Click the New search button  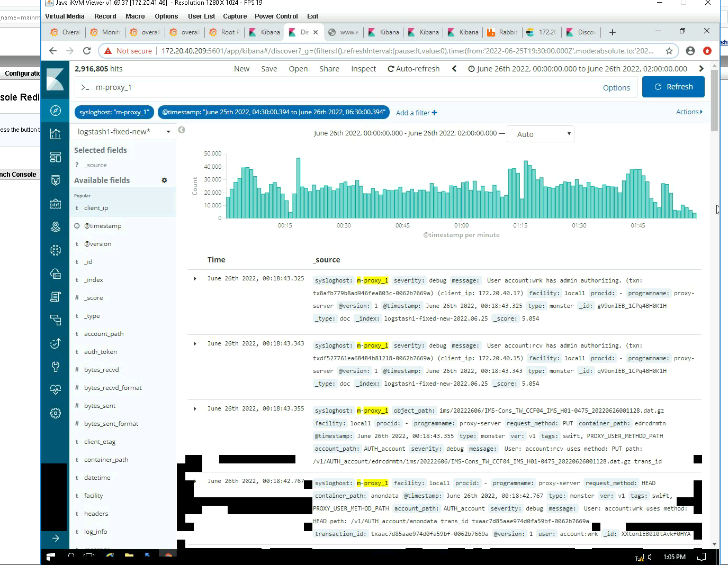(x=242, y=69)
